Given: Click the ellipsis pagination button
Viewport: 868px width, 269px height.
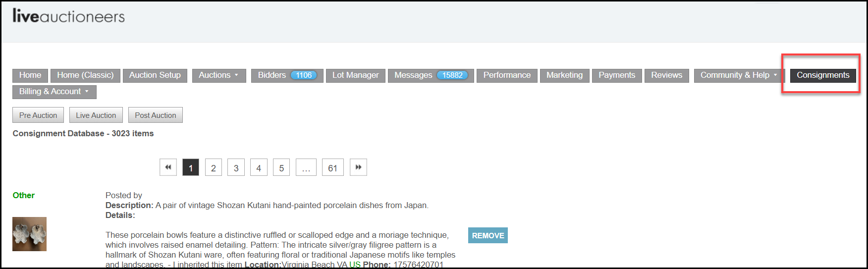Looking at the screenshot, I should 306,167.
